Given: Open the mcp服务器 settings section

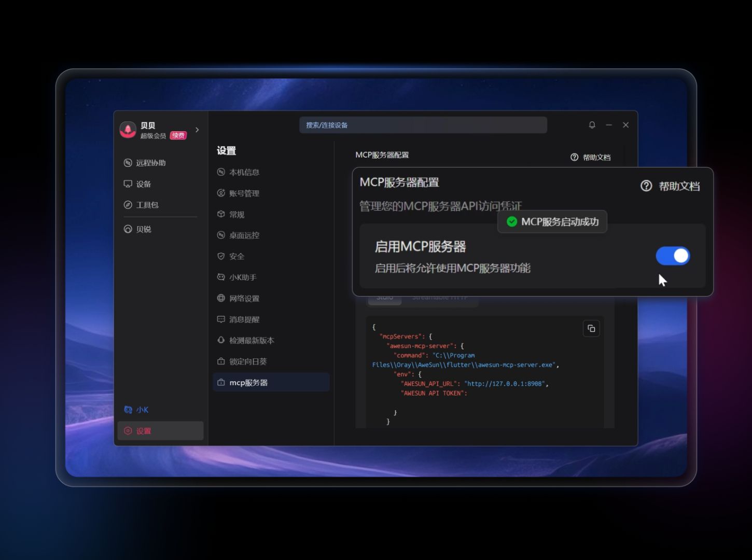Looking at the screenshot, I should point(249,382).
